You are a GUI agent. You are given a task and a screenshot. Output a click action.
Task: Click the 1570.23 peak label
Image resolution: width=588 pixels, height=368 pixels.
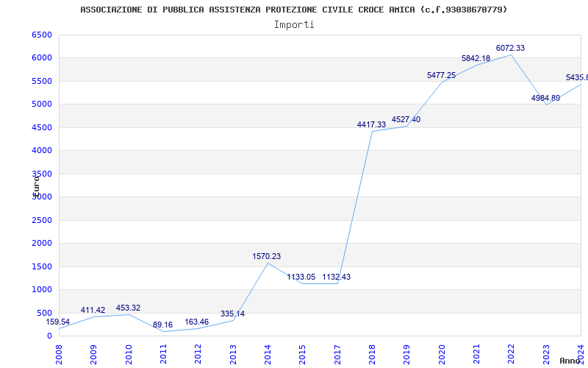[x=266, y=256]
